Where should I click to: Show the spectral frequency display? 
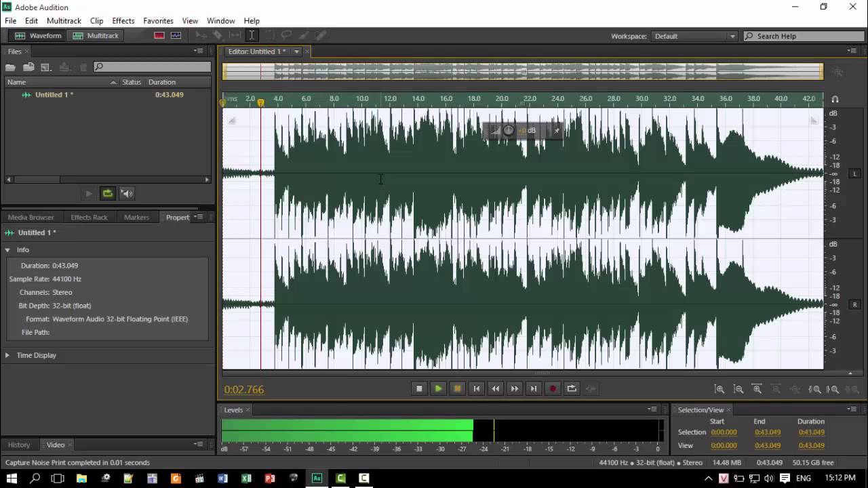[159, 36]
